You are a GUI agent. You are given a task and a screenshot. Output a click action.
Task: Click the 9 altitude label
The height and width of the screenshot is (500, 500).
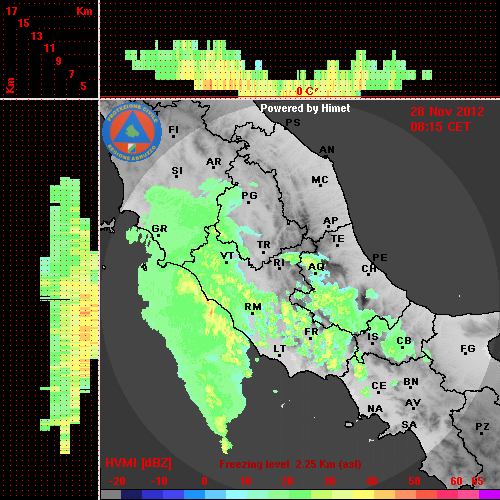point(59,61)
